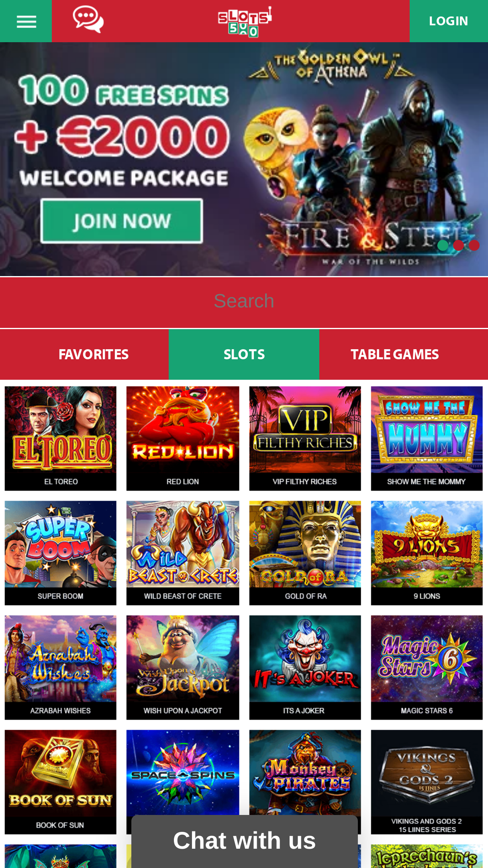Select the second carousel dot
The height and width of the screenshot is (868, 488).
(x=458, y=245)
